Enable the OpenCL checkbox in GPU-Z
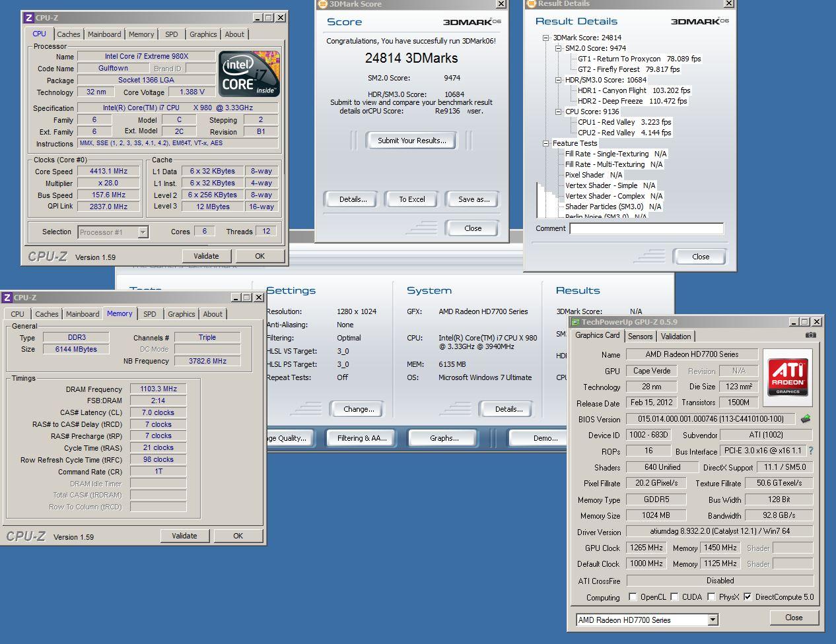Screen dimensions: 836x644 pyautogui.click(x=633, y=596)
